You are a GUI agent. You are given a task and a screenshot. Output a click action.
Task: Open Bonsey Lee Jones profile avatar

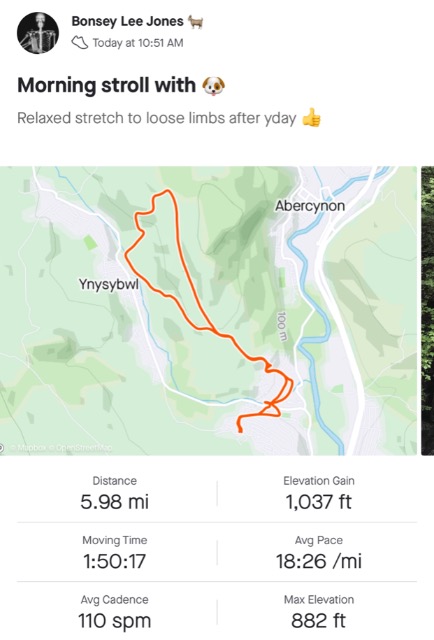coord(38,33)
